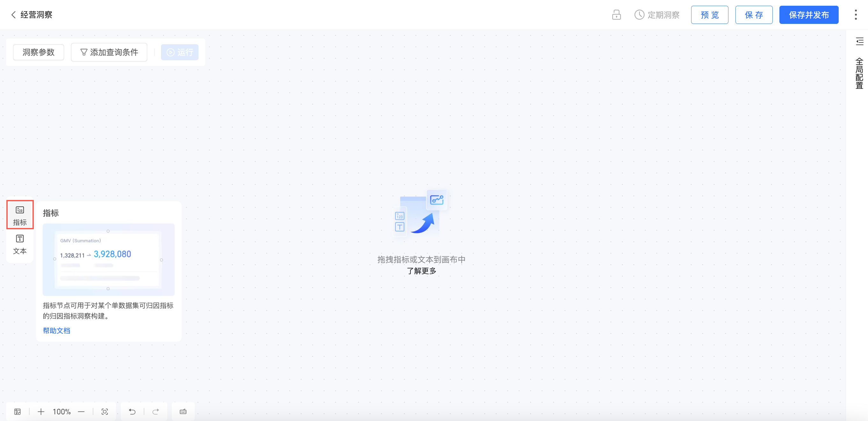This screenshot has width=868, height=421.
Task: Select the 文本 text node tool
Action: 20,244
